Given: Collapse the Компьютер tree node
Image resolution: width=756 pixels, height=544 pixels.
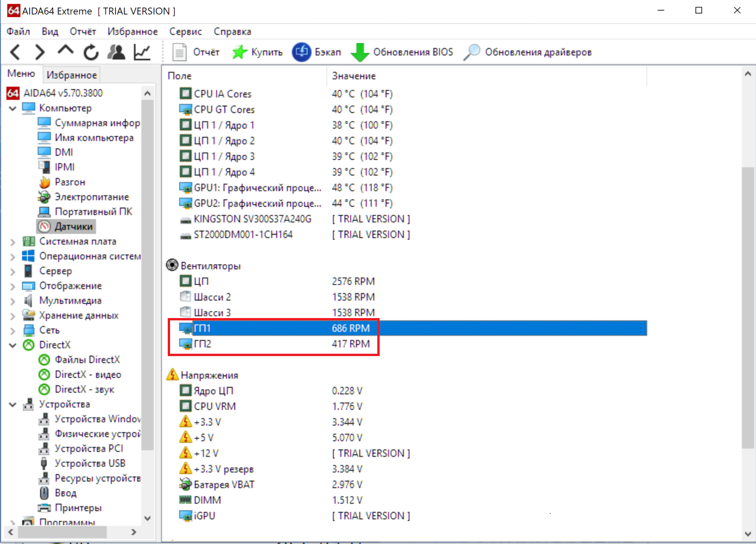Looking at the screenshot, I should click(x=13, y=108).
